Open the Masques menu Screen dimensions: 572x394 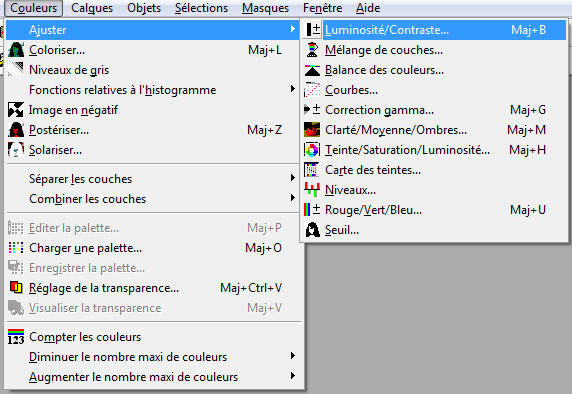[265, 8]
